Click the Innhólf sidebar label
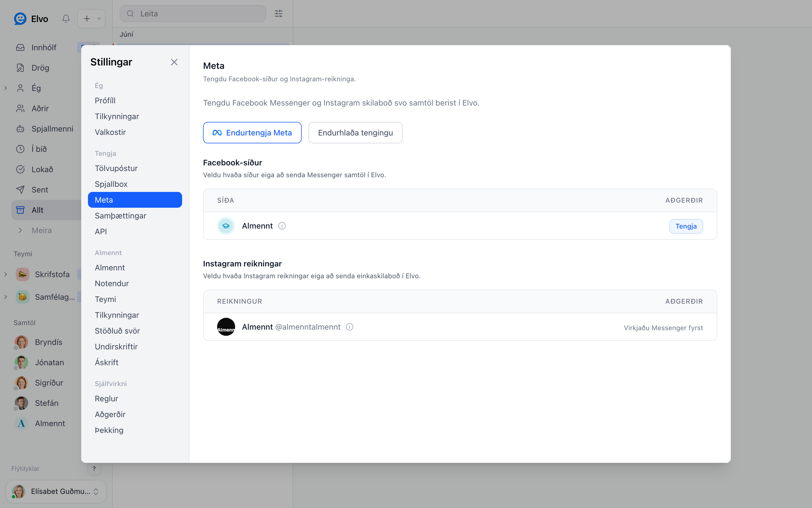The height and width of the screenshot is (508, 812). point(44,47)
